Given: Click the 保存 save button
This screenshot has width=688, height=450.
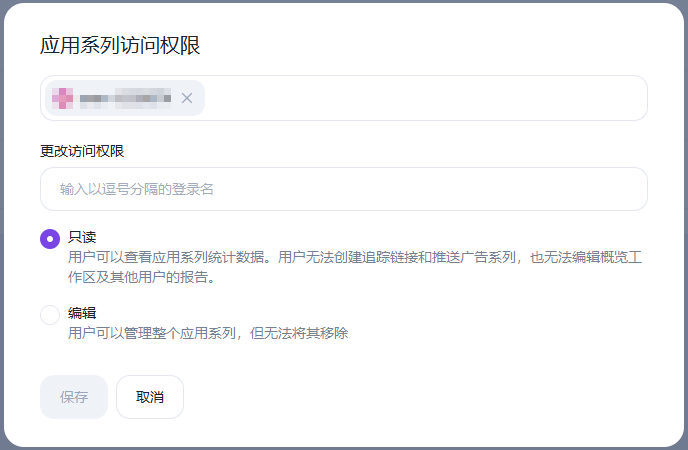Looking at the screenshot, I should pyautogui.click(x=74, y=397).
